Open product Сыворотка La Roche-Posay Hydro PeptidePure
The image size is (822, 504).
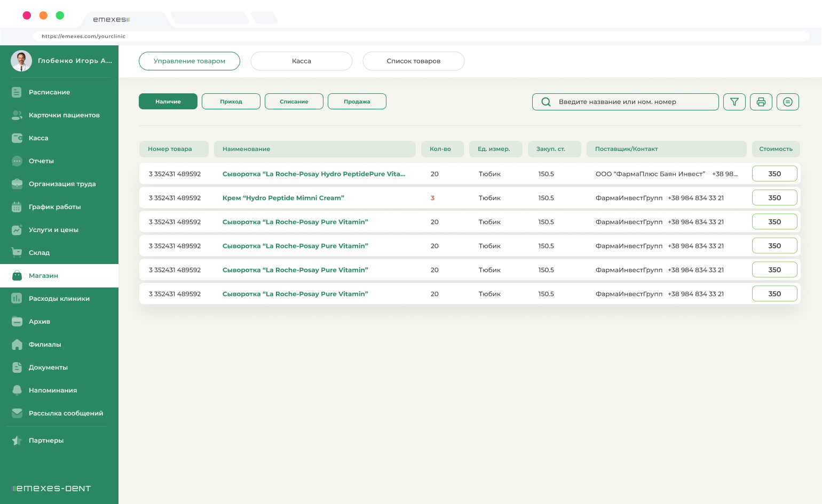(314, 174)
